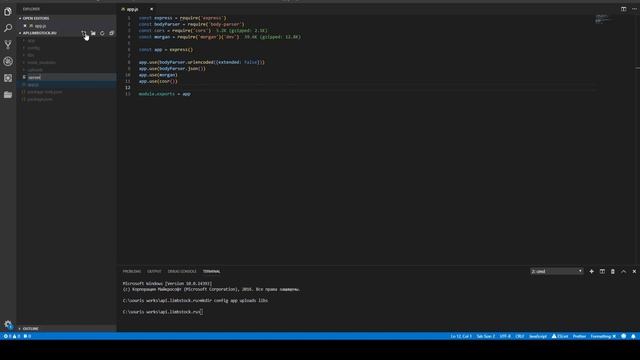Close the app.js editor tab

tap(151, 9)
